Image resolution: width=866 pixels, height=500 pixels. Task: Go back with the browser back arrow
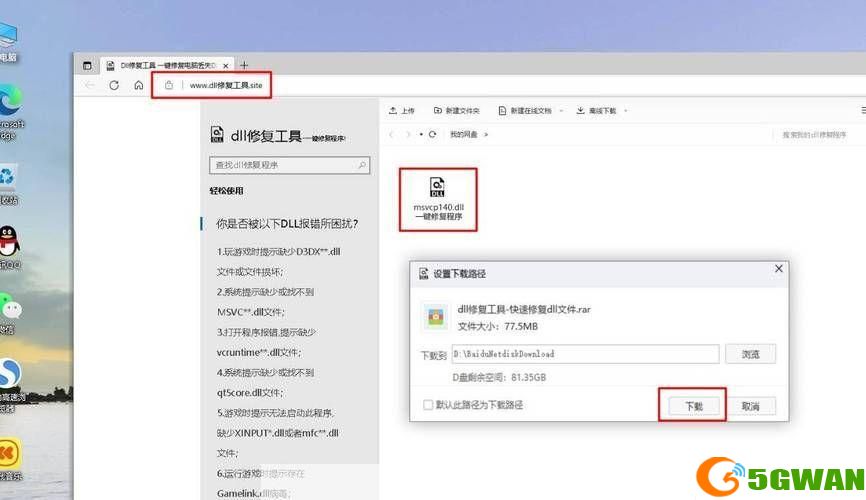90,85
